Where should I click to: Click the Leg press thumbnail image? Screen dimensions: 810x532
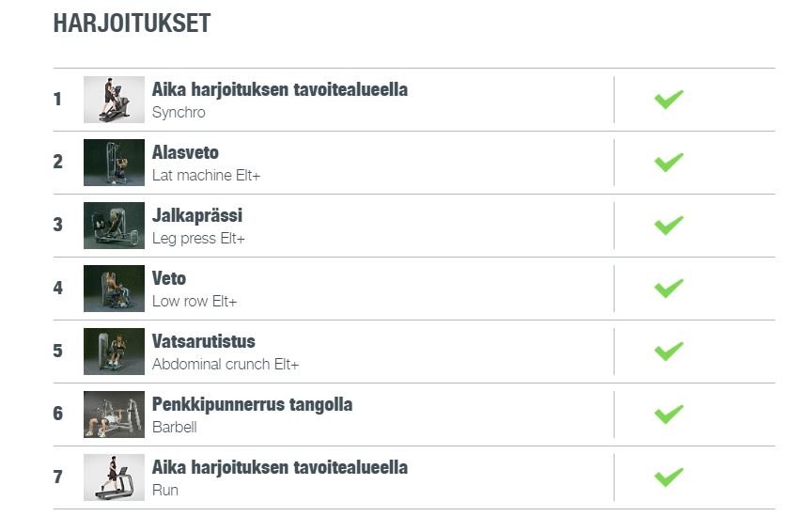click(114, 226)
